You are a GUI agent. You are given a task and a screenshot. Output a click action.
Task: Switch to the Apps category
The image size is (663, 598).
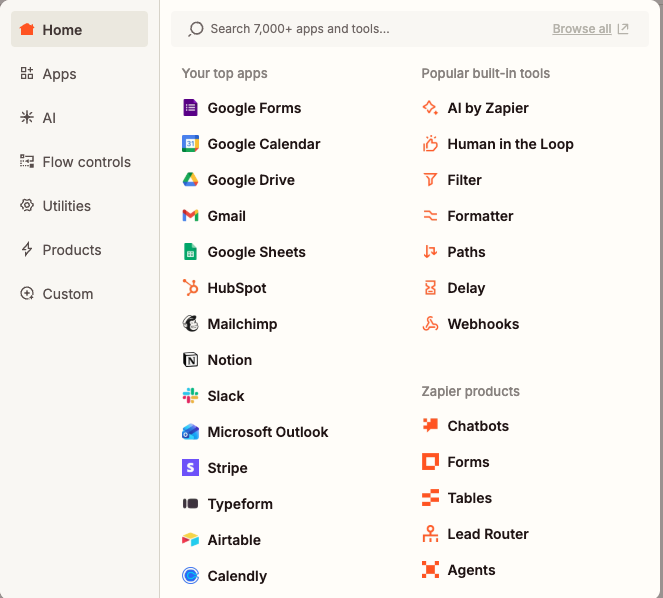click(x=48, y=74)
